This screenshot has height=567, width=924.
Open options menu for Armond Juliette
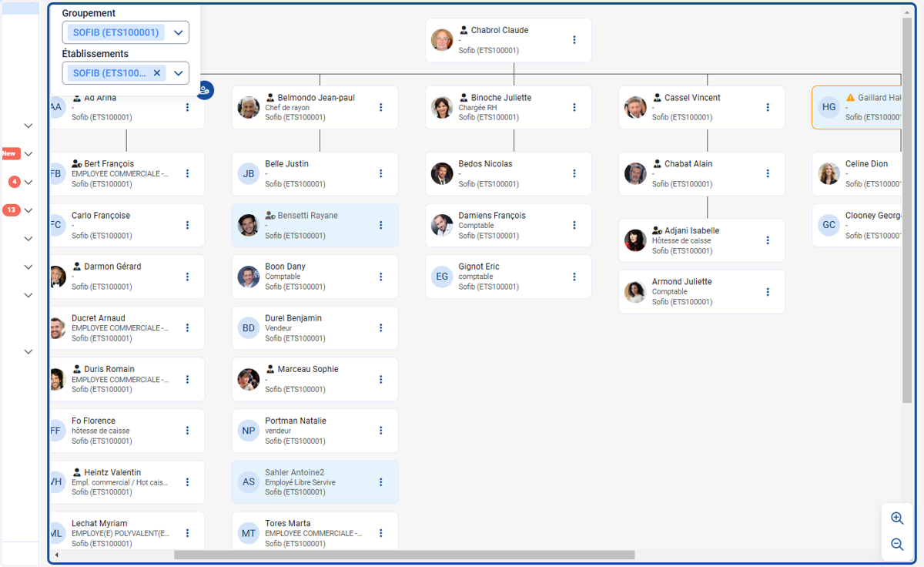767,292
